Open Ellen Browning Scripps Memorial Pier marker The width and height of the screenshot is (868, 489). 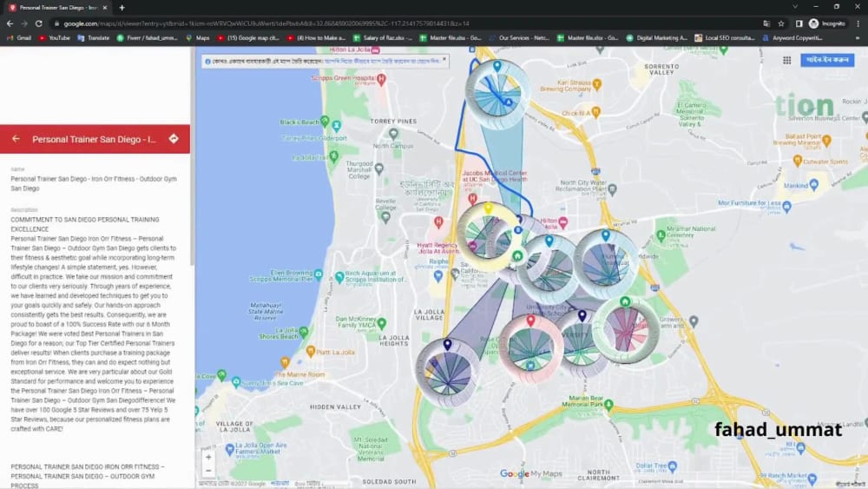(319, 274)
